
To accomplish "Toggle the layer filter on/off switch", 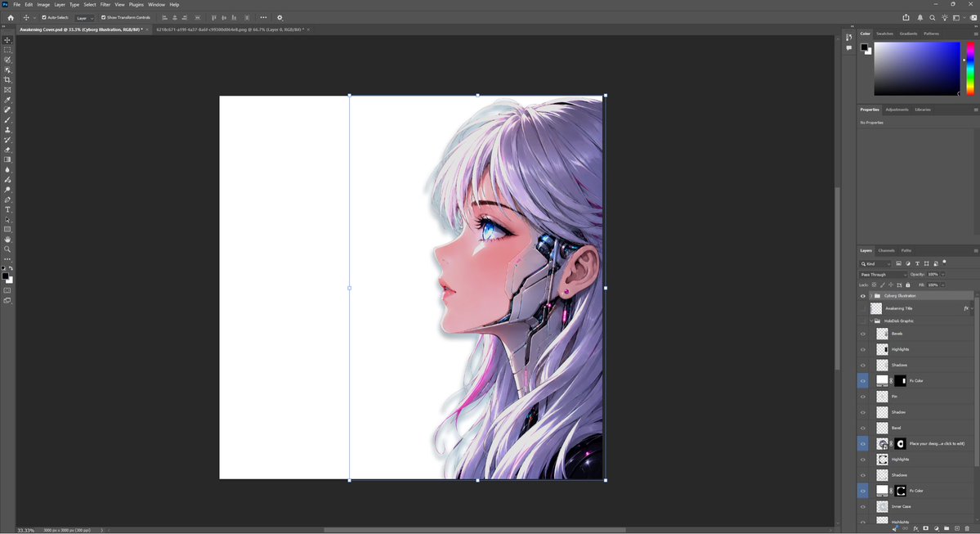I will pos(944,263).
